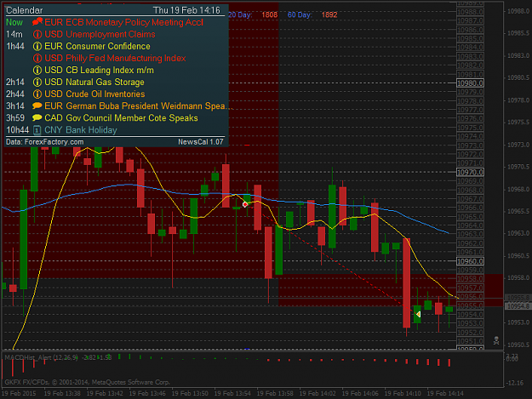Click the 10988.0 price on the right axis
532x399 pixels.
tap(518, 11)
